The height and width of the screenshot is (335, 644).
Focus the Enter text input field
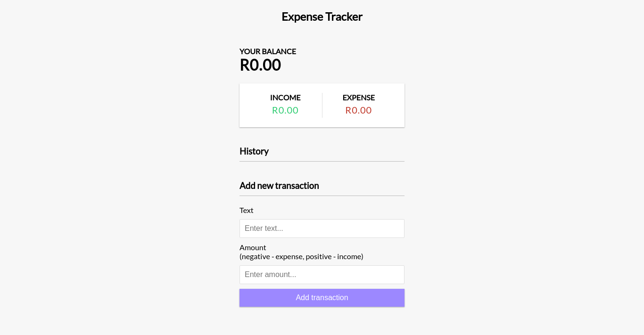click(x=322, y=229)
